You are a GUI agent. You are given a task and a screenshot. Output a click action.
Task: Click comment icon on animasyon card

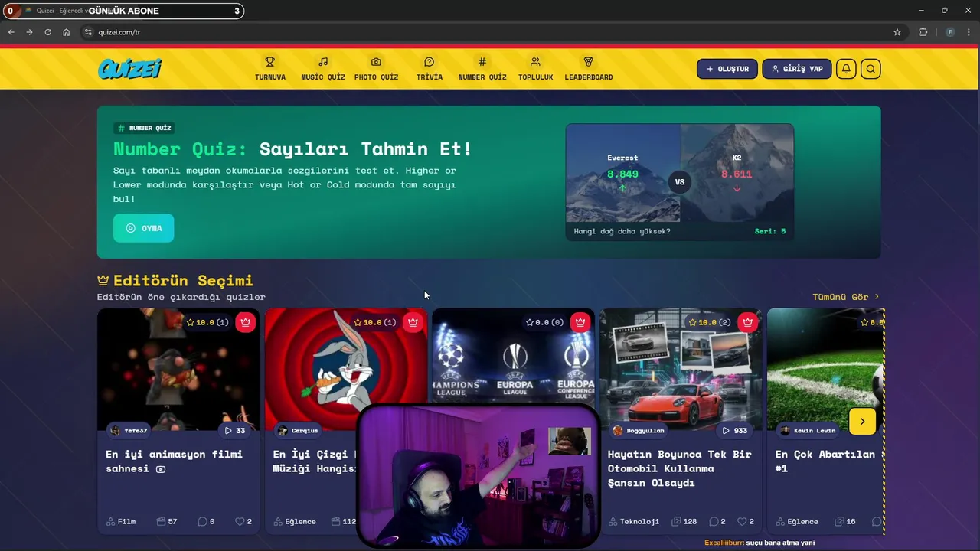pos(206,521)
